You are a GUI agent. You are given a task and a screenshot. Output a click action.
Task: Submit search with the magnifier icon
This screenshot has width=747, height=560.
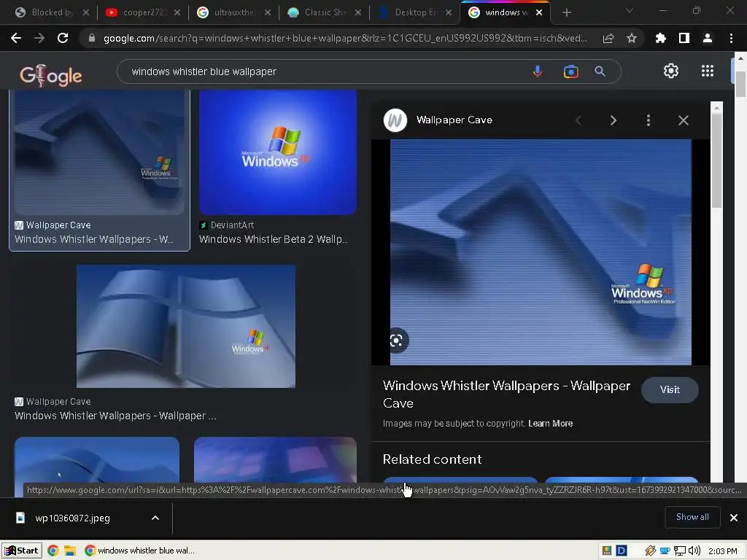pos(600,71)
